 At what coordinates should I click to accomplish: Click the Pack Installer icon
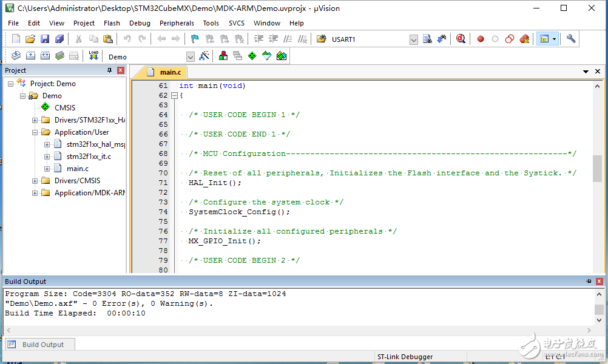(x=282, y=56)
